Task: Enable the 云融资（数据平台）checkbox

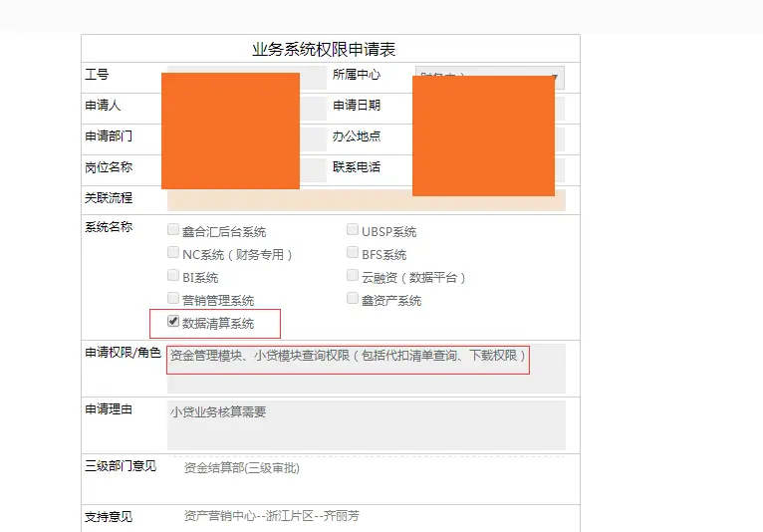Action: [353, 275]
